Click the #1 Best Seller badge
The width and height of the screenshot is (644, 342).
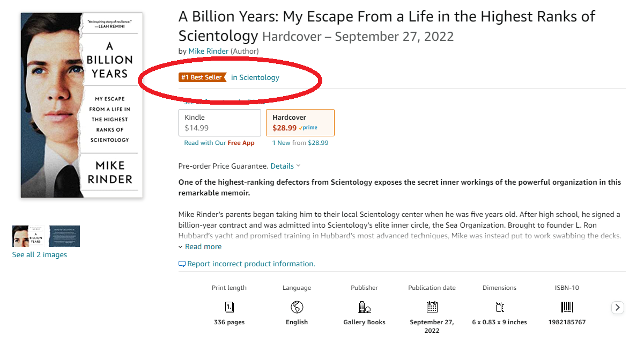pyautogui.click(x=202, y=77)
